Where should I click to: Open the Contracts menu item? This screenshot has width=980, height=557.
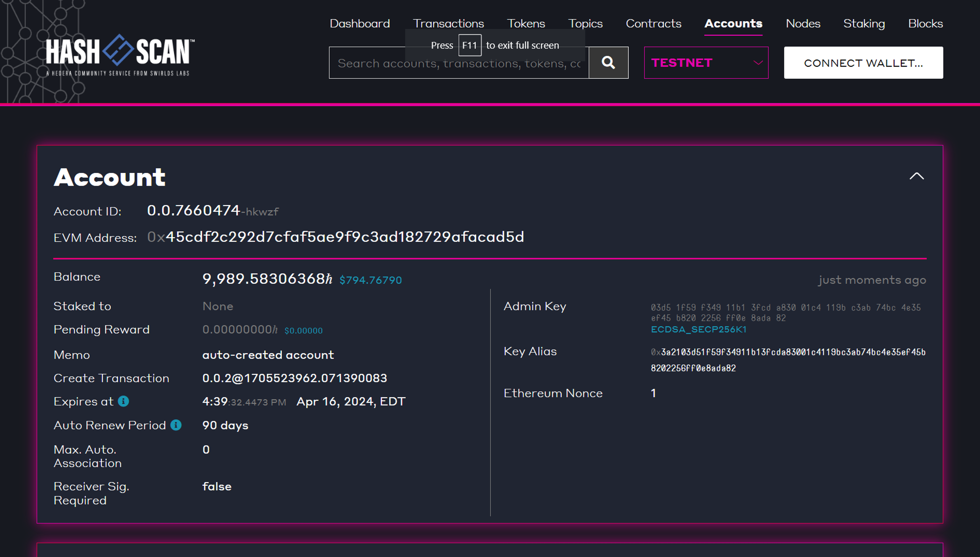653,24
